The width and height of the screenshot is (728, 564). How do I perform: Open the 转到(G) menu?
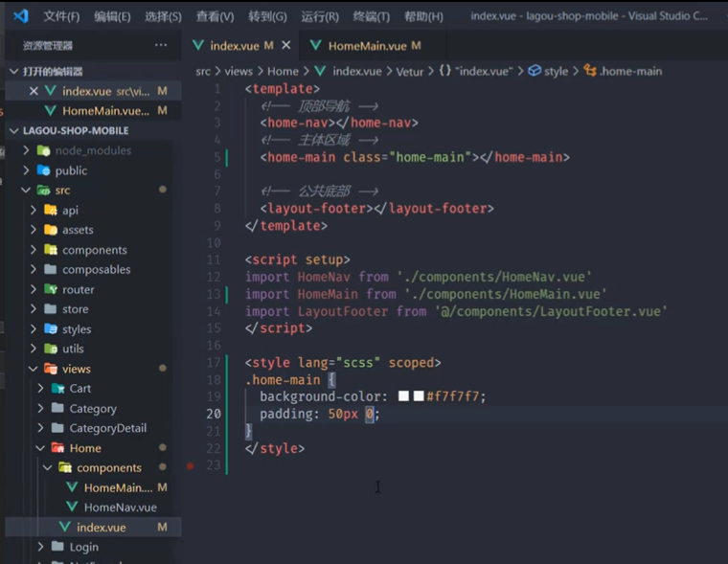pos(267,16)
